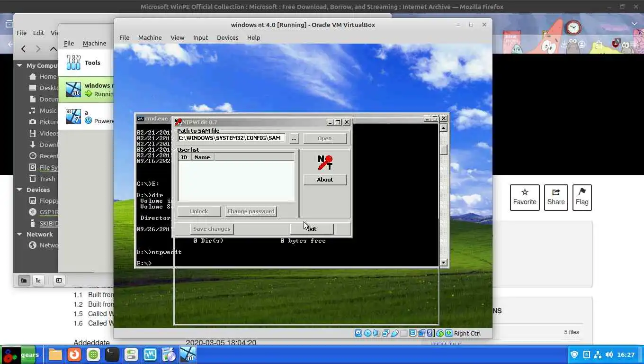644x364 pixels.
Task: Go back in the file manager
Action: (23, 48)
